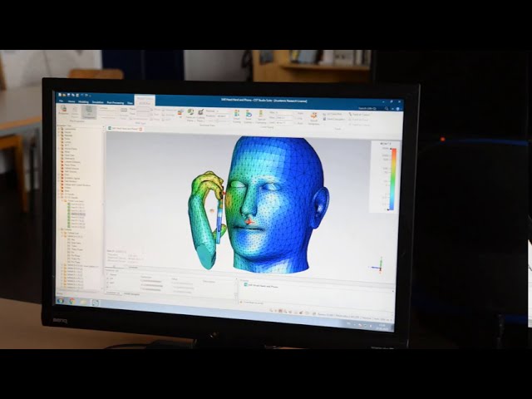Image resolution: width=532 pixels, height=399 pixels.
Task: Switch to the Result Navigator bottom tab
Action: point(131,293)
